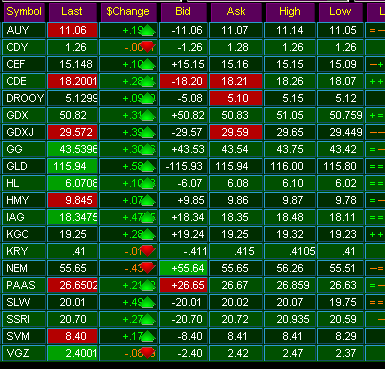Select the KGC symbol cell
This screenshot has height=369, width=385.
pyautogui.click(x=24, y=234)
